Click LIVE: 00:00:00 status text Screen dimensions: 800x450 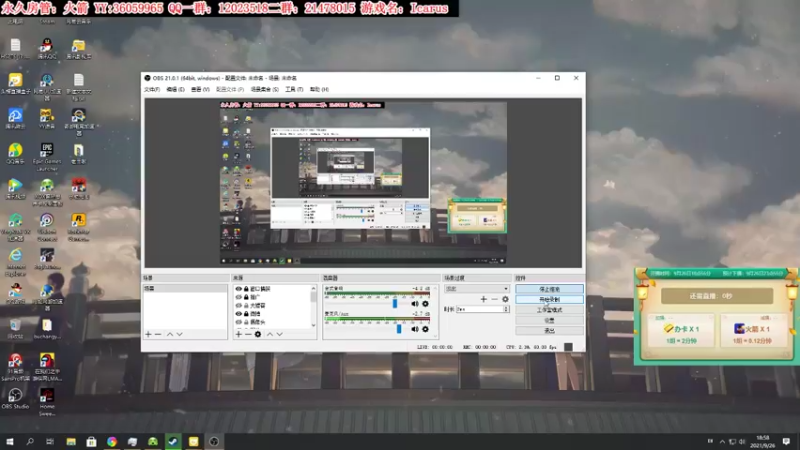[x=435, y=347]
